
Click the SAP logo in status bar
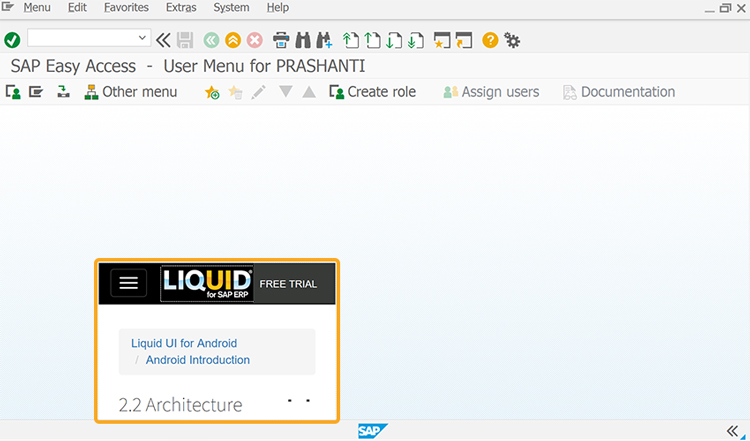pyautogui.click(x=373, y=431)
